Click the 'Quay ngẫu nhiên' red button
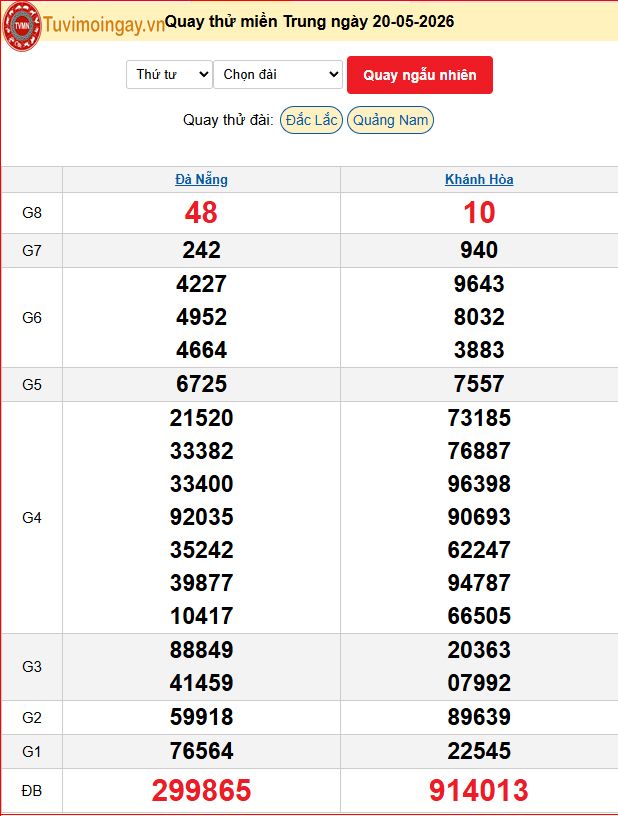 (420, 75)
